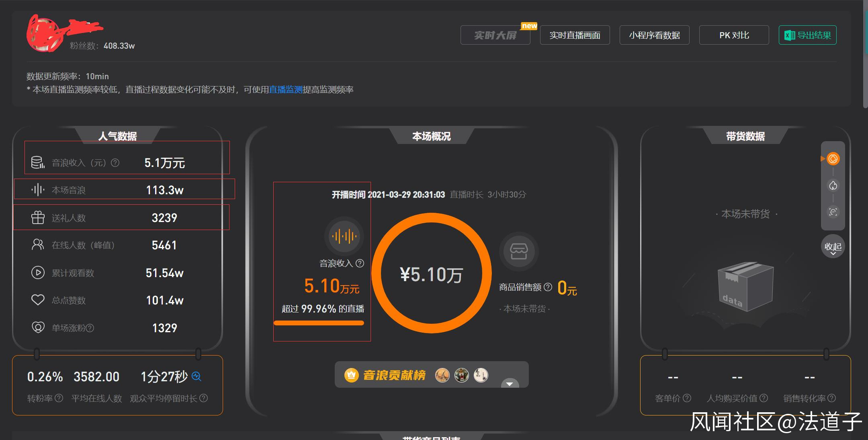The width and height of the screenshot is (868, 440).
Task: Click the flame icon in side navigator
Action: click(x=833, y=185)
